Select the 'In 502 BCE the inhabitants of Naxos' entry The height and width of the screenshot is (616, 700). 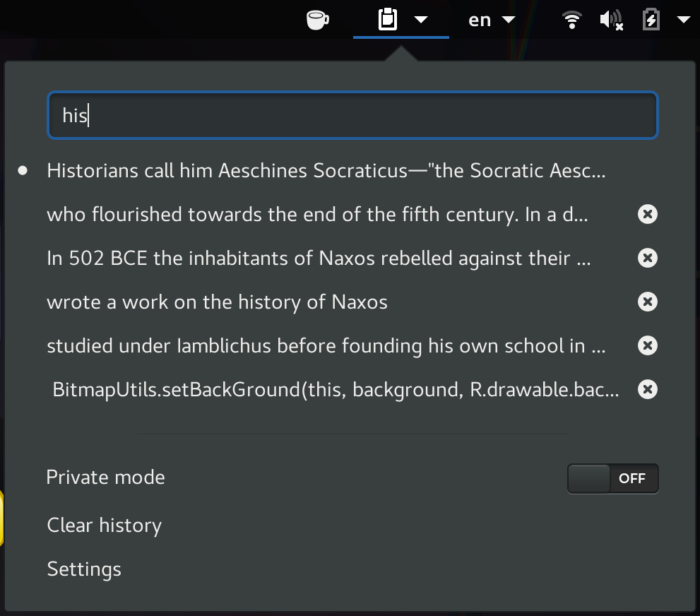click(x=319, y=259)
